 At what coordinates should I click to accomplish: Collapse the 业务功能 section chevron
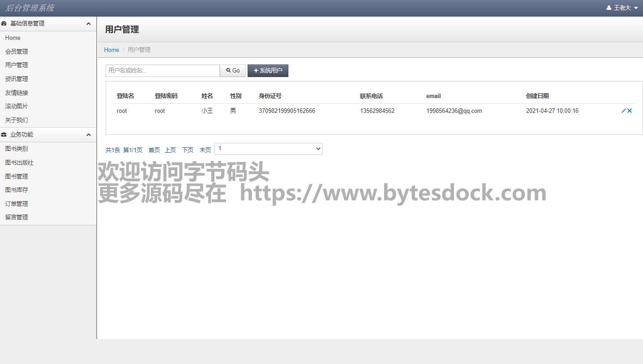click(88, 135)
